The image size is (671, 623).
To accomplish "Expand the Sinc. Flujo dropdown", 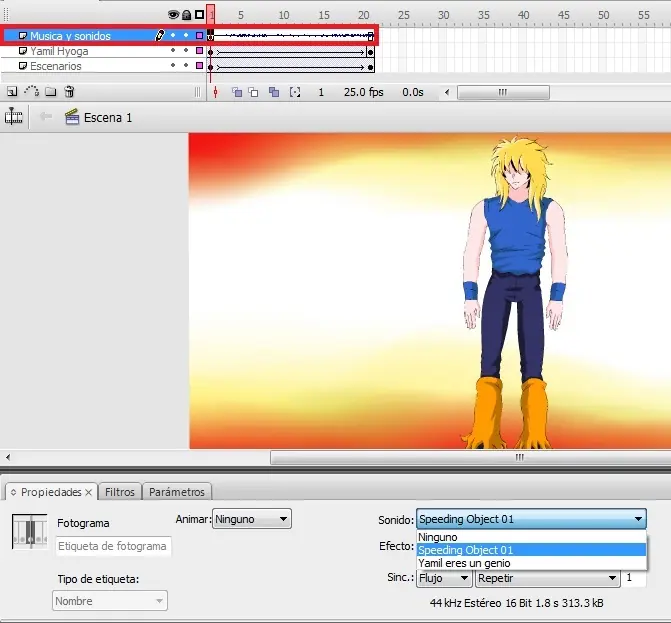I will click(x=444, y=578).
